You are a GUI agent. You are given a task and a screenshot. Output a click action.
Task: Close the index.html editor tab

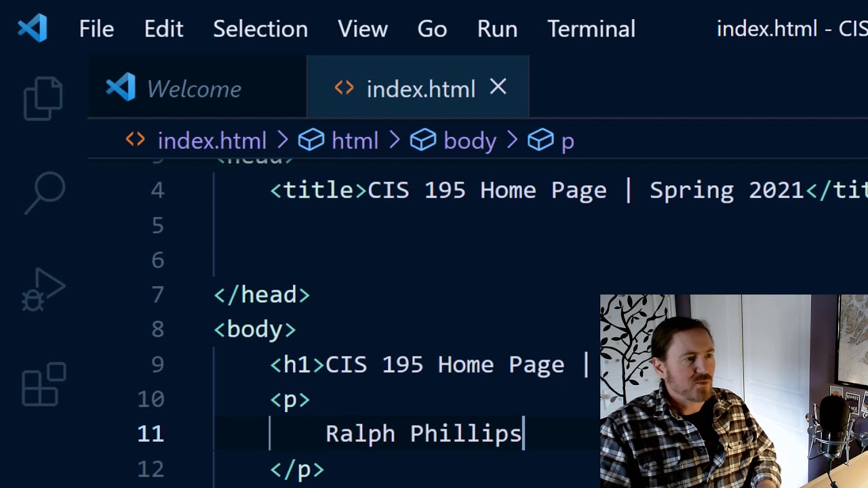pyautogui.click(x=498, y=87)
